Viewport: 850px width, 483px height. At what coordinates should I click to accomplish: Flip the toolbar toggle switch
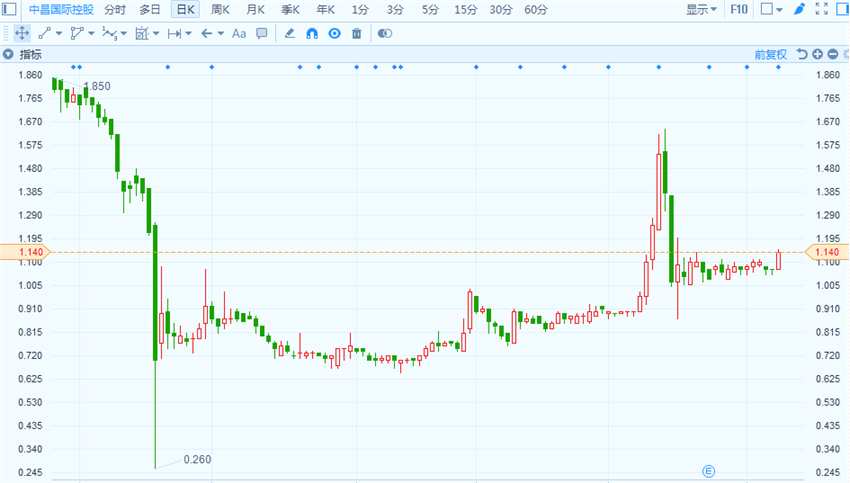tap(384, 34)
